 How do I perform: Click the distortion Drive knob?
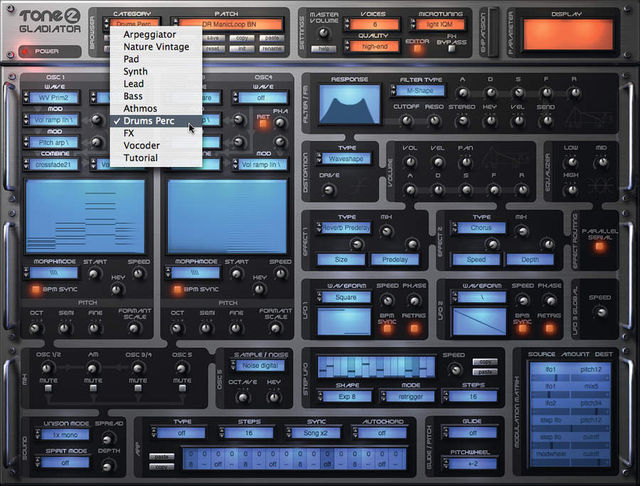(x=329, y=190)
